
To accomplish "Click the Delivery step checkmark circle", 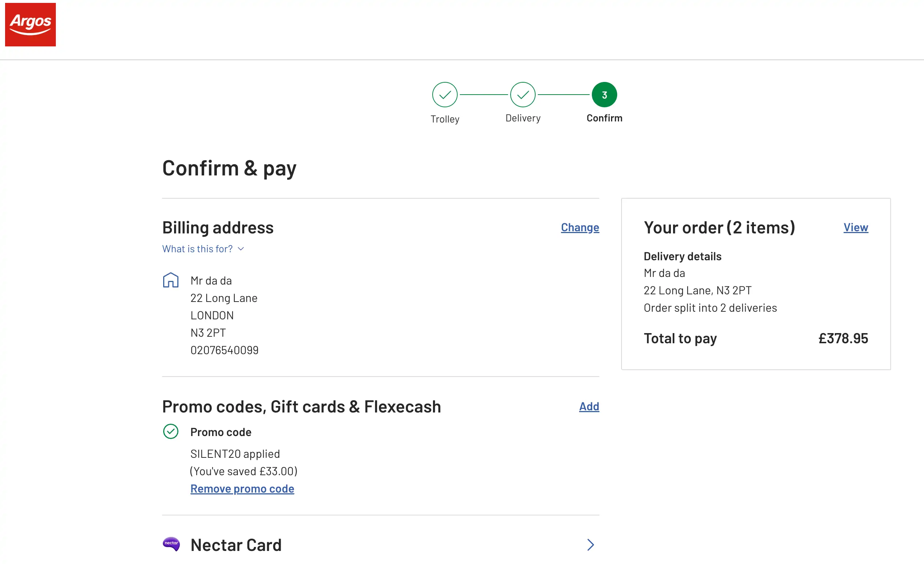I will click(x=523, y=95).
